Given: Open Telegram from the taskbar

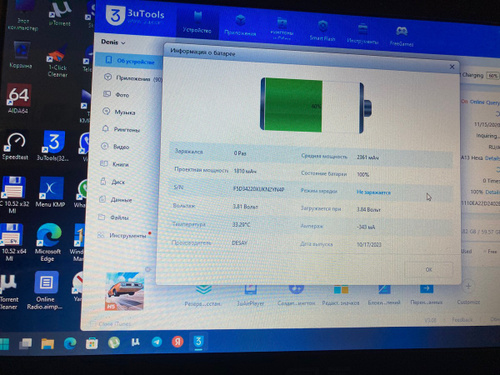Looking at the screenshot, I should point(156,342).
